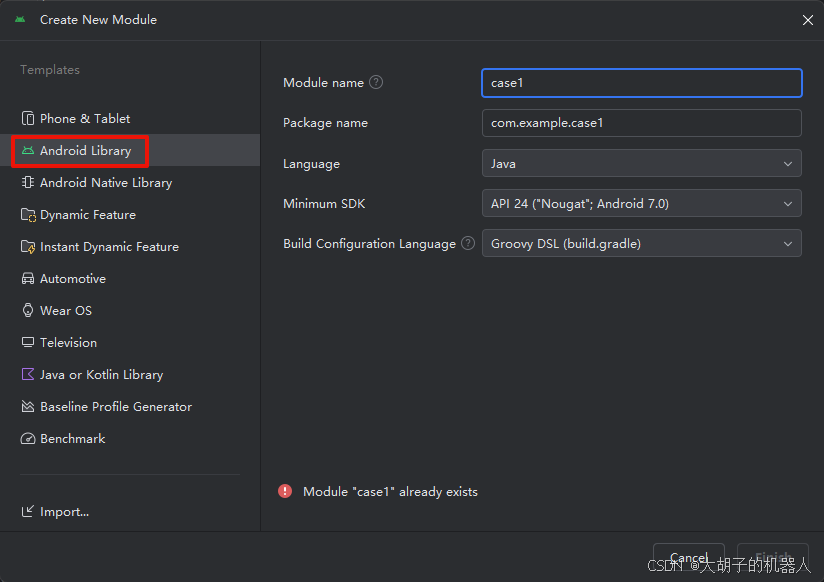Select the Android Library template
This screenshot has width=824, height=582.
[85, 151]
